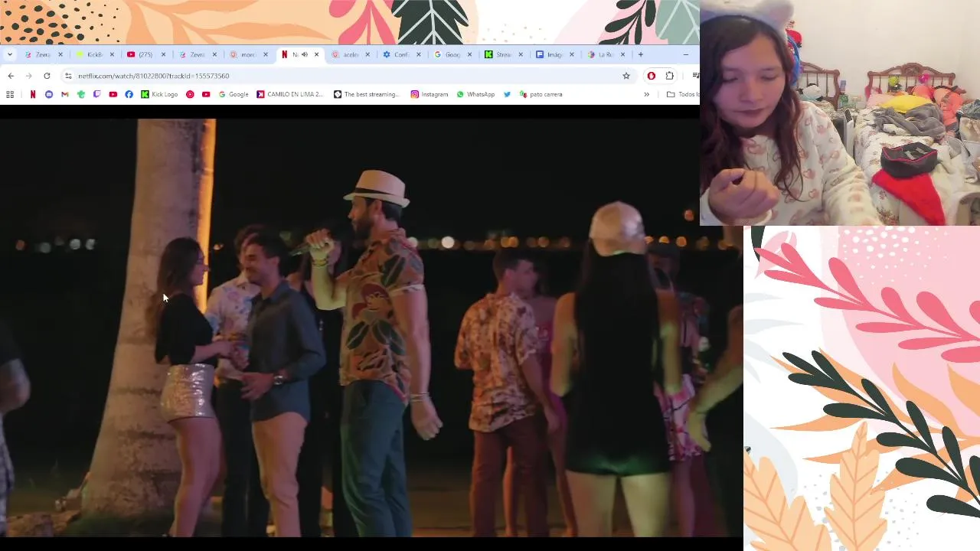Close the La Ru tab

pyautogui.click(x=622, y=54)
